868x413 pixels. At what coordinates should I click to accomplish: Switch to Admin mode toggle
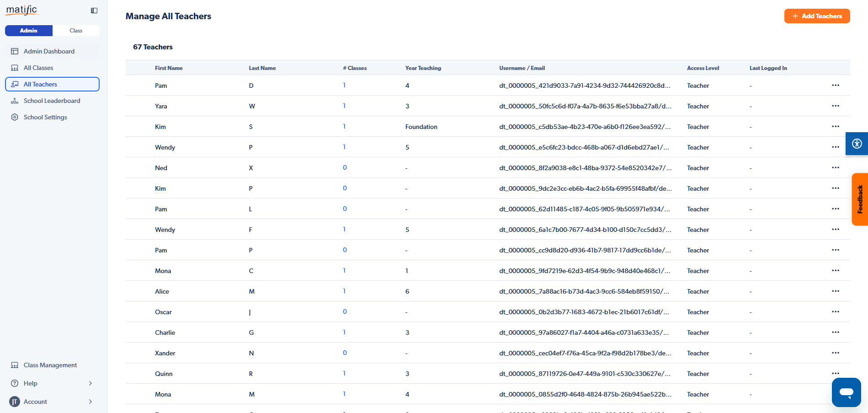pos(29,31)
